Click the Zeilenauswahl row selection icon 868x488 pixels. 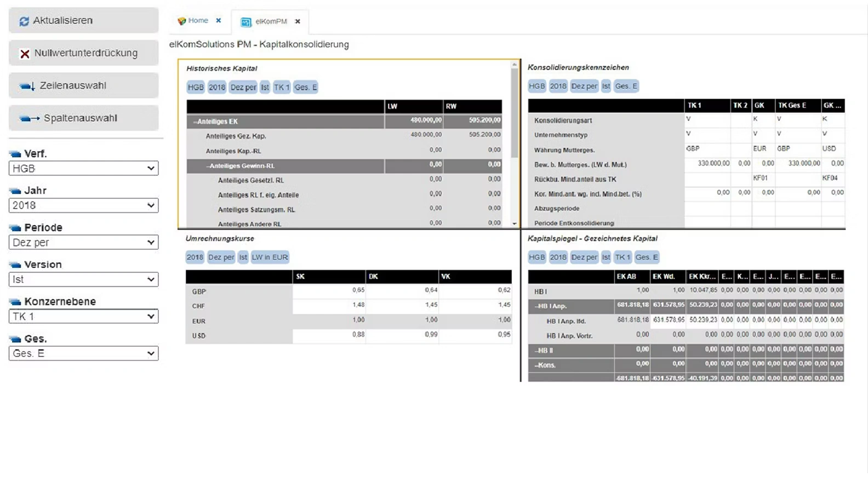27,86
